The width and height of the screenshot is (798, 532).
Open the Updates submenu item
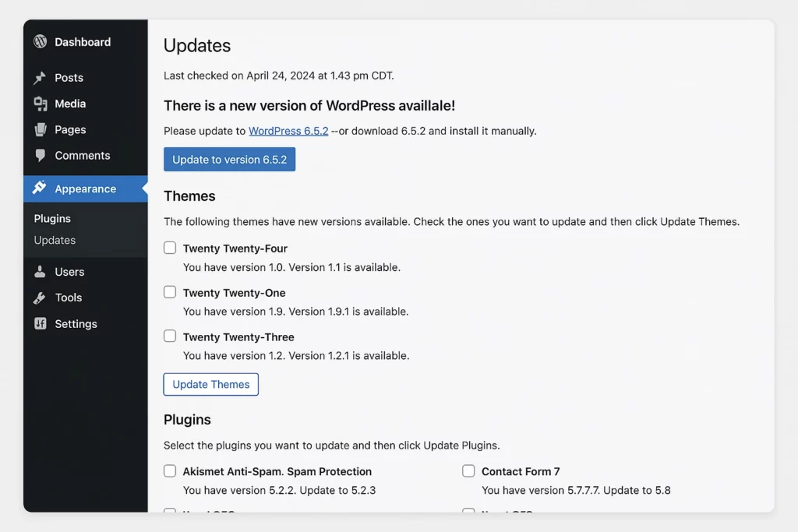[x=55, y=240]
